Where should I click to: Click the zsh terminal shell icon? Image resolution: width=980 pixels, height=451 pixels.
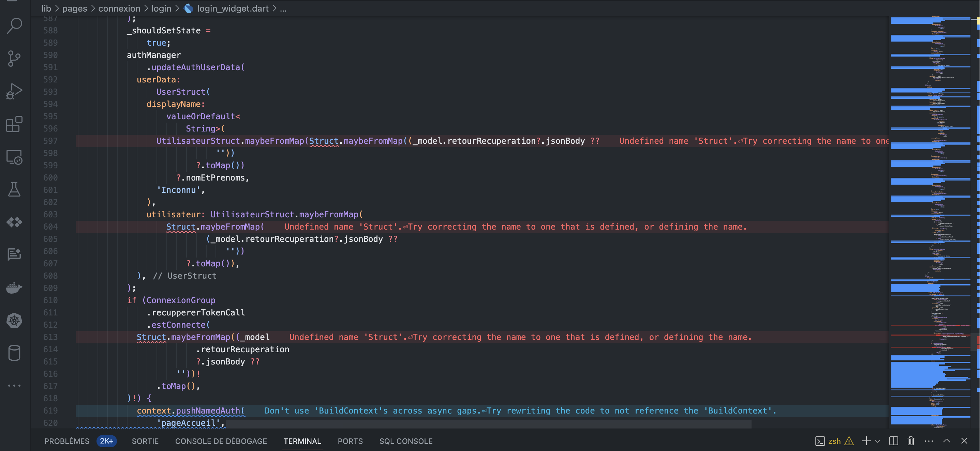[x=820, y=441]
